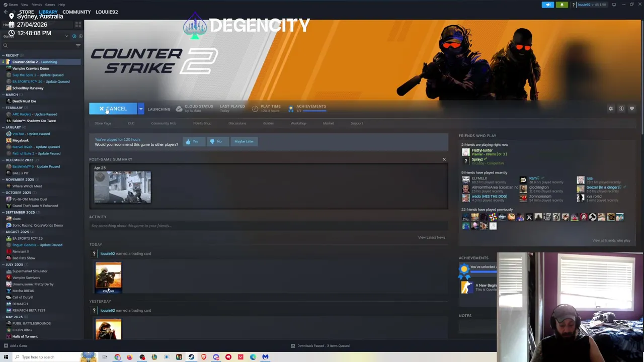Screen dimensions: 644x362
Task: Open the Apr 25 post-game screenshot
Action: pyautogui.click(x=122, y=187)
